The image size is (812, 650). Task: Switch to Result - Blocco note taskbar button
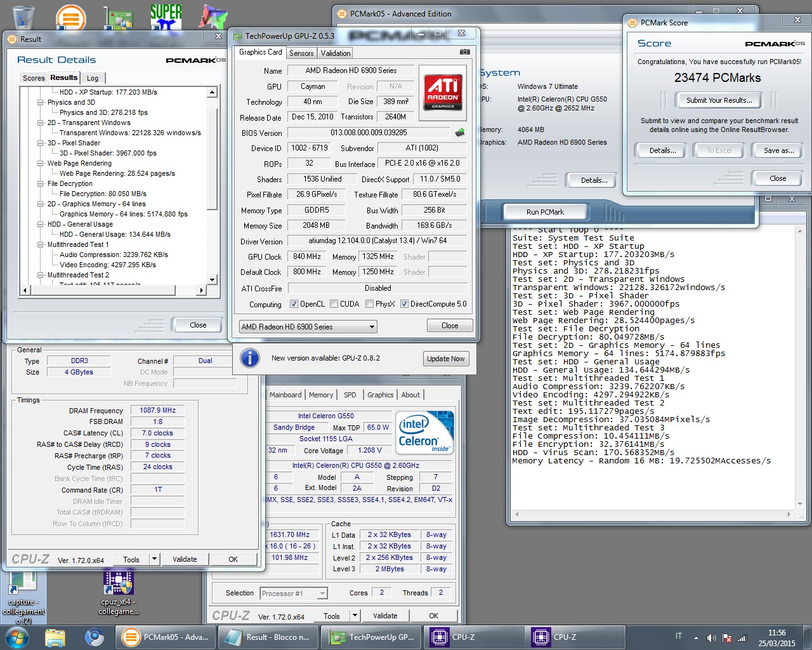click(269, 637)
